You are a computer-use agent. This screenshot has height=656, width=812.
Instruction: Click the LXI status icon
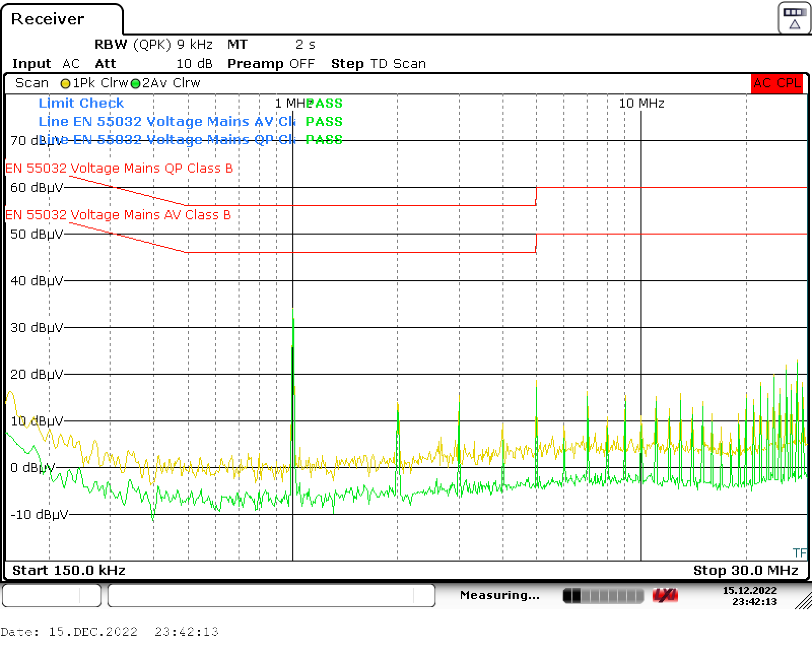(x=666, y=595)
